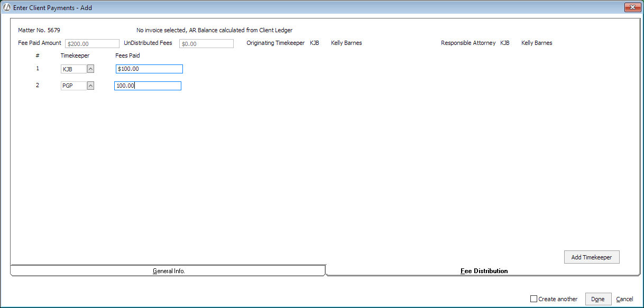Click the application logo in the title bar
This screenshot has height=308, width=644.
6,7
